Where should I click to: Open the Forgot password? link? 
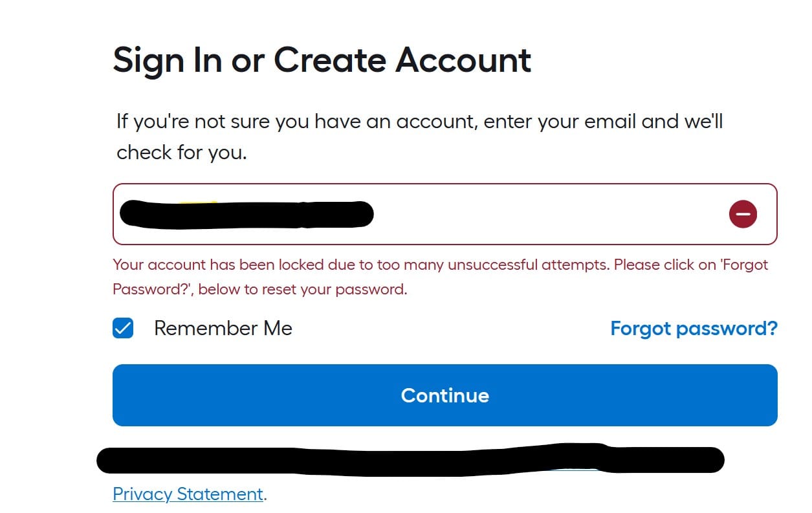click(x=694, y=329)
